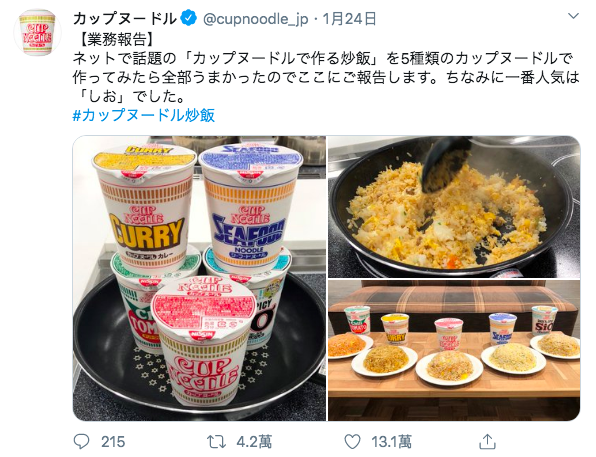Viewport: 596px width, 457px height.
Task: Open the five plates on table photo
Action: point(454,351)
